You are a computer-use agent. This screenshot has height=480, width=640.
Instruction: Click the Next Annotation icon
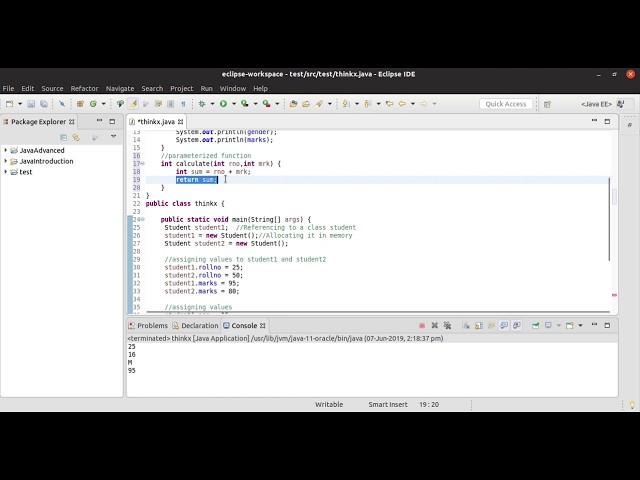coord(346,104)
